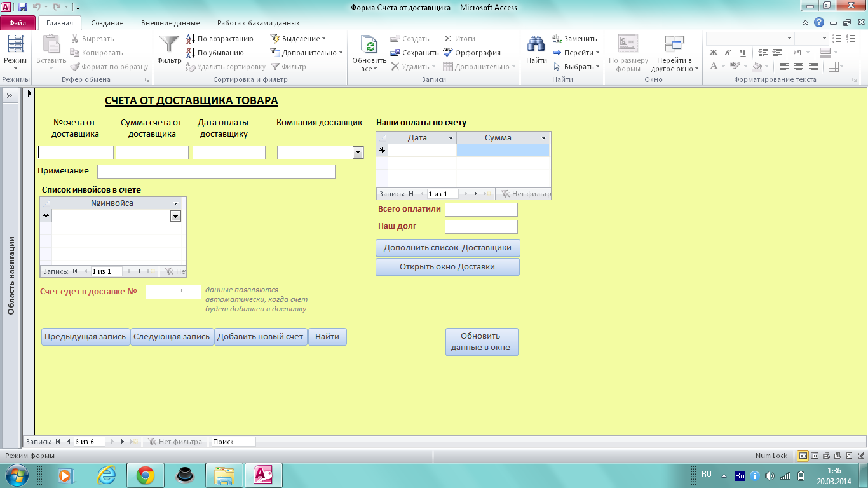Image resolution: width=868 pixels, height=488 pixels.
Task: Open №инвойса cell dropdown arrow
Action: (x=175, y=216)
